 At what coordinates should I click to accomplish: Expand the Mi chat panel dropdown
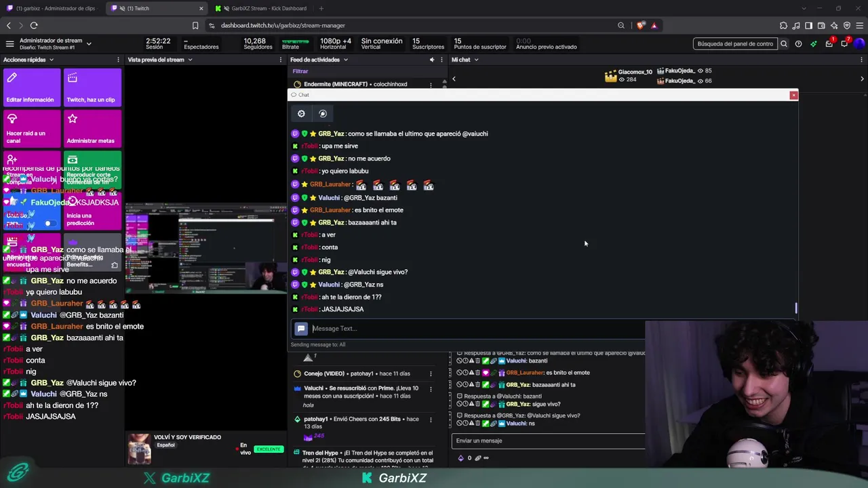click(476, 60)
